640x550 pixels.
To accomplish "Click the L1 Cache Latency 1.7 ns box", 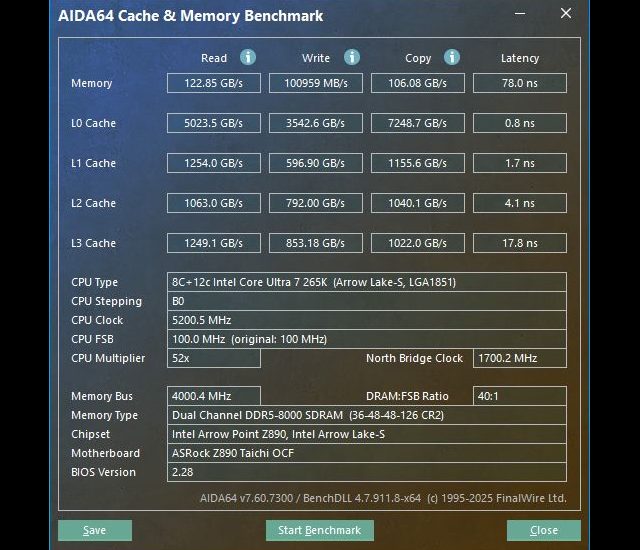I will pos(519,163).
